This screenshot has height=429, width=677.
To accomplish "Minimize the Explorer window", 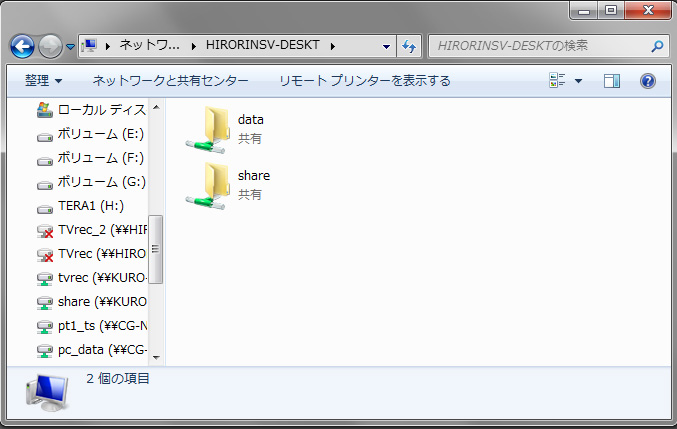I will pyautogui.click(x=584, y=11).
